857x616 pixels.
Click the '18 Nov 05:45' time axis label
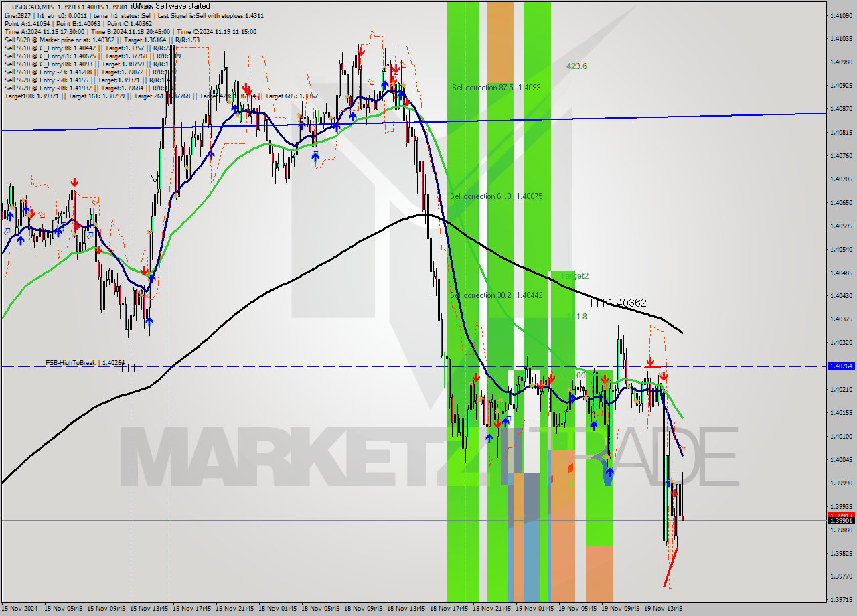click(320, 609)
